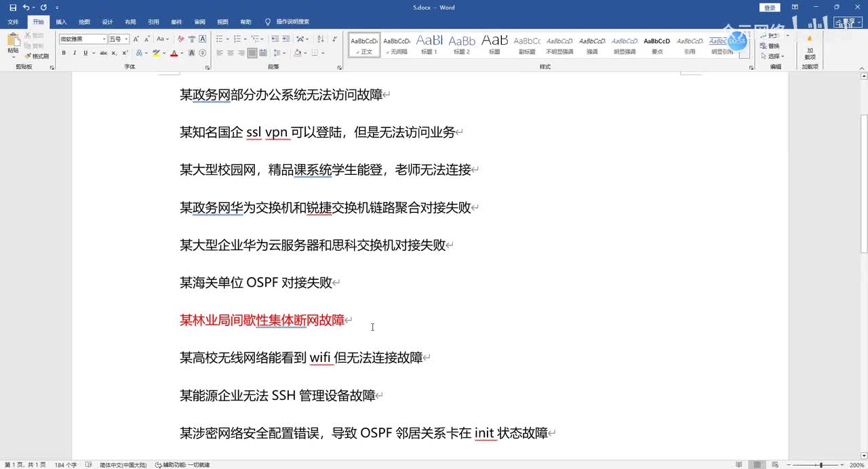Select the Format Painter tool

click(37, 56)
